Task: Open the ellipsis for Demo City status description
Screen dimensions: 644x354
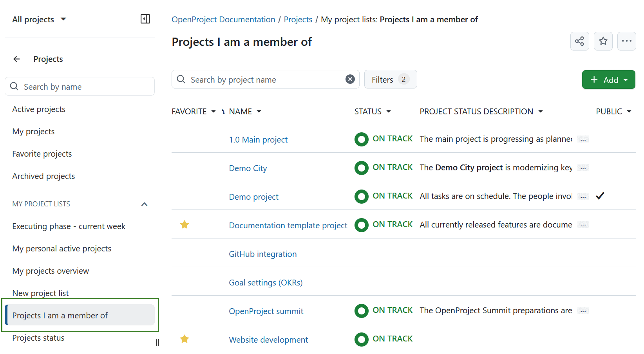Action: point(582,168)
